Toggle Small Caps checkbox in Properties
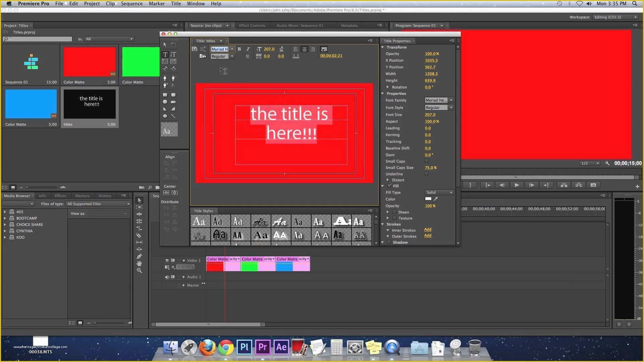 (426, 161)
